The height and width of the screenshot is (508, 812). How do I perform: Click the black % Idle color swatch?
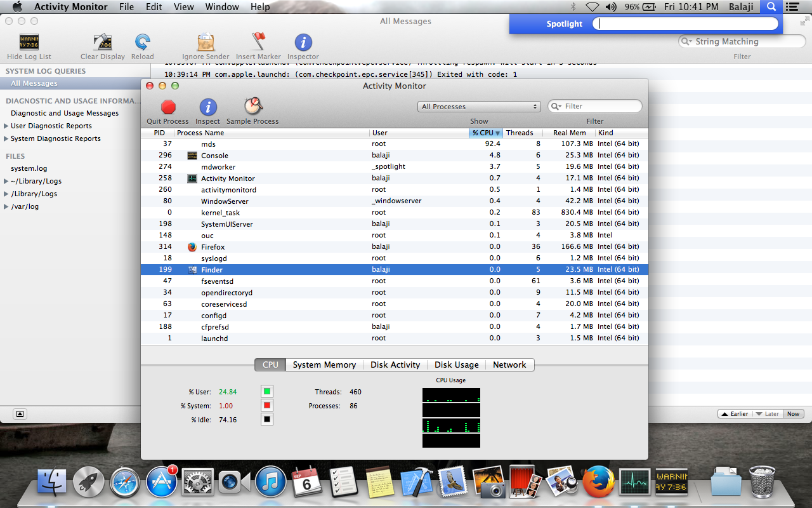click(267, 419)
